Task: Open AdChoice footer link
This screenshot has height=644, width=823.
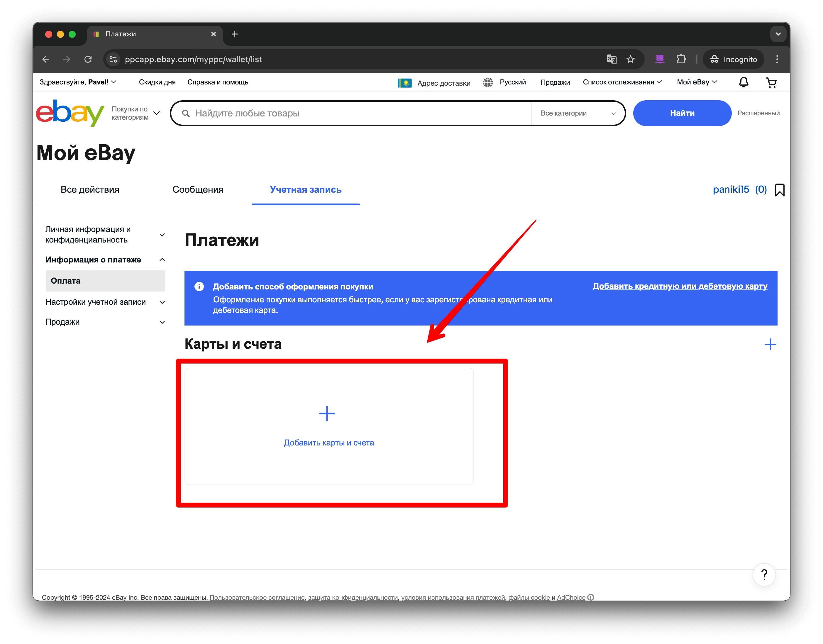Action: coord(571,597)
